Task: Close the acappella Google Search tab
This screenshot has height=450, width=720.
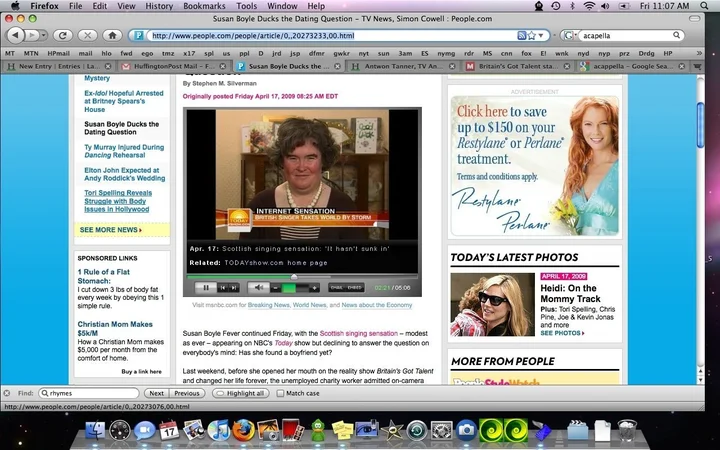Action: click(681, 66)
